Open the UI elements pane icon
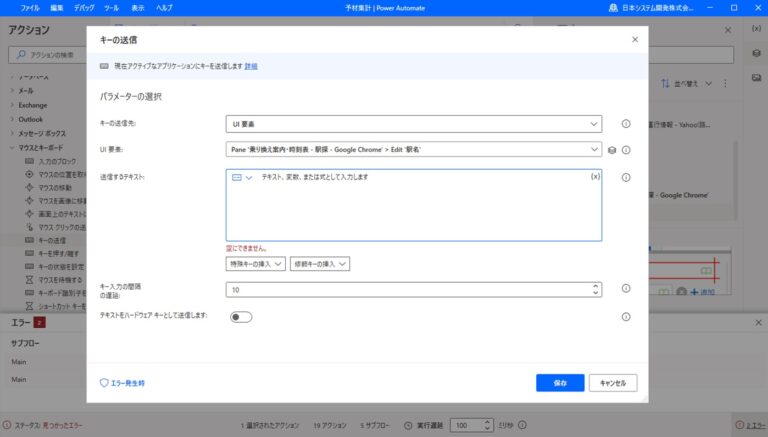 (756, 53)
